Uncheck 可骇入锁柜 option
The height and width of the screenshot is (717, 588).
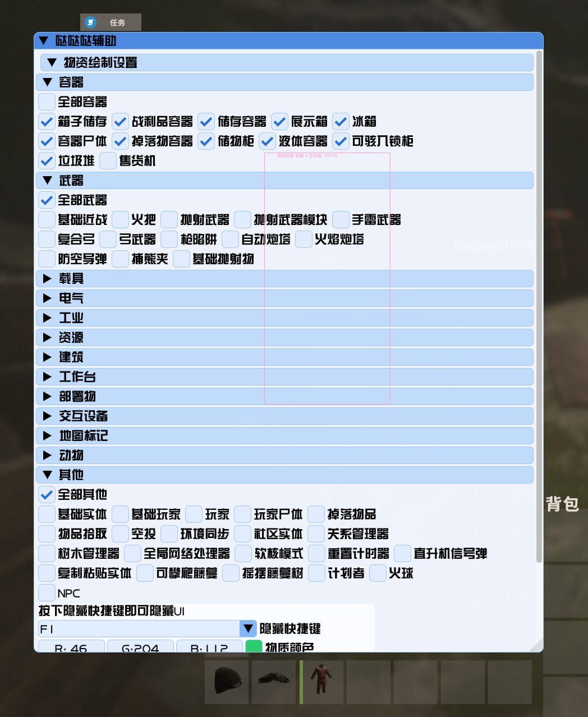[341, 141]
